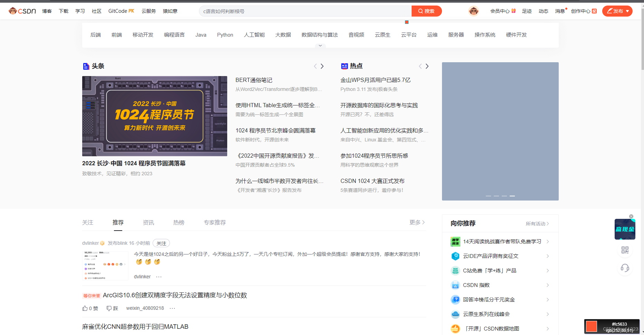
Task: Select the Python category
Action: (225, 35)
